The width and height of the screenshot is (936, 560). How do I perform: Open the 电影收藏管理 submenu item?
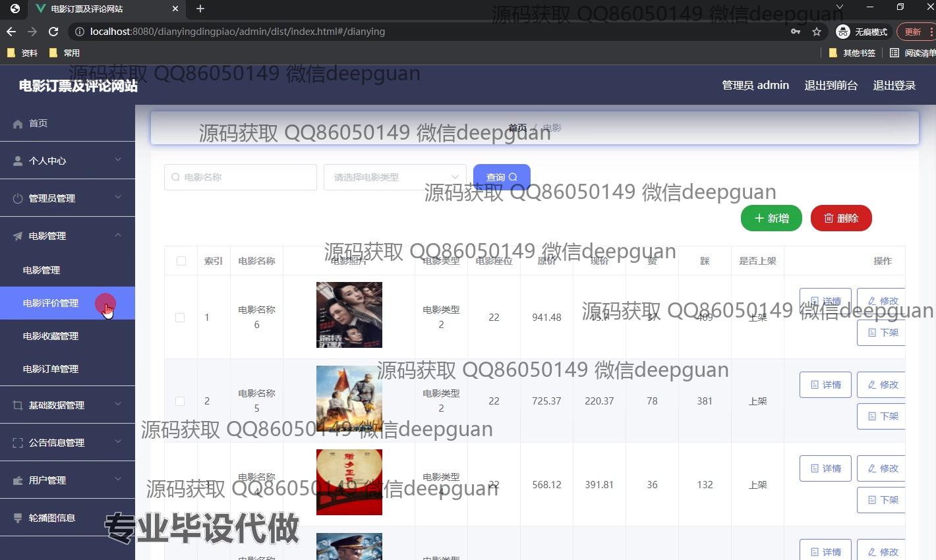[x=67, y=336]
